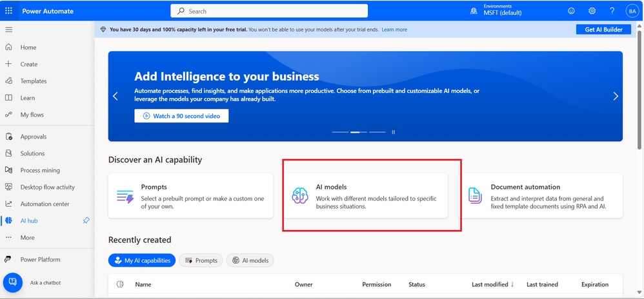Screen dimensions: 644x299
Task: Click the Expiration column header
Action: click(x=595, y=284)
